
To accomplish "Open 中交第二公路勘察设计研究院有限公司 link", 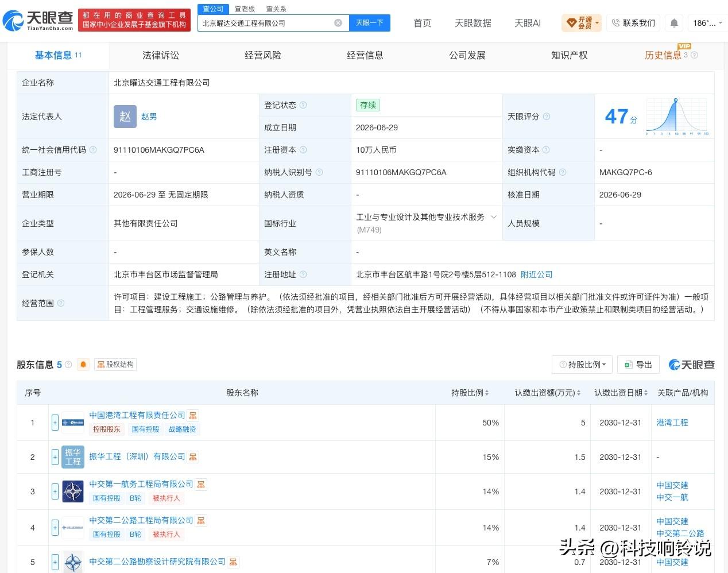I will click(x=157, y=562).
